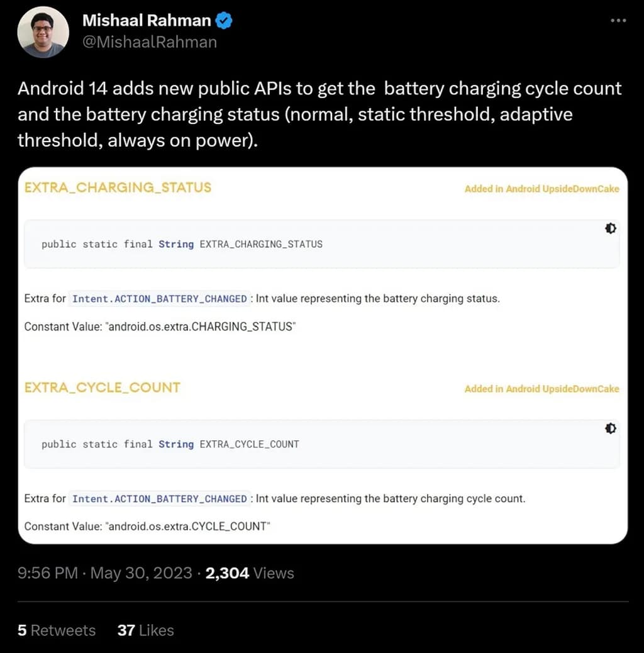Click Intent.ACTION_BATTERY_CHANGED link under cycle count
This screenshot has width=644, height=653.
pyautogui.click(x=159, y=499)
